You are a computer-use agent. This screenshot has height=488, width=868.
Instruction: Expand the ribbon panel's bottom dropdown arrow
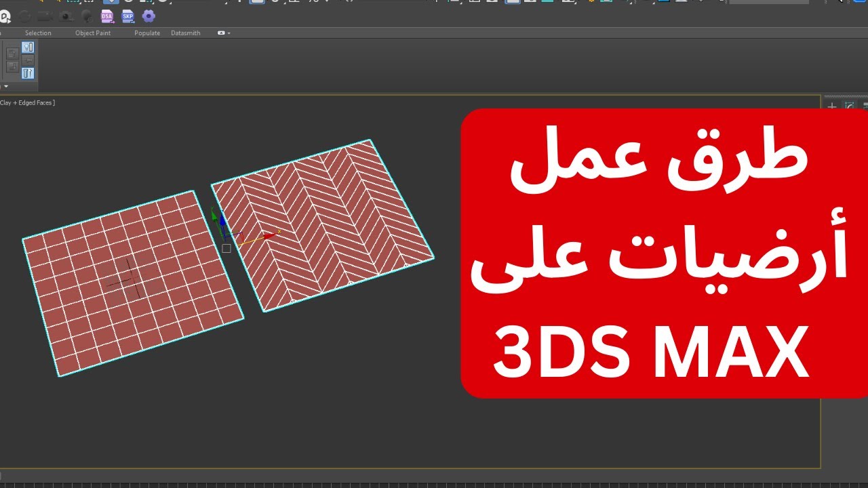[6, 86]
